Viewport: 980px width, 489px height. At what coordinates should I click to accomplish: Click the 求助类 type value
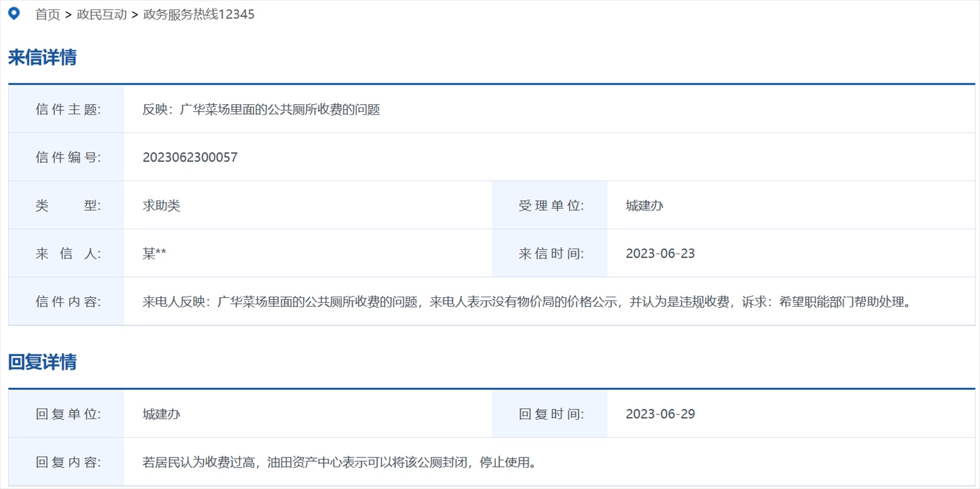pyautogui.click(x=161, y=206)
